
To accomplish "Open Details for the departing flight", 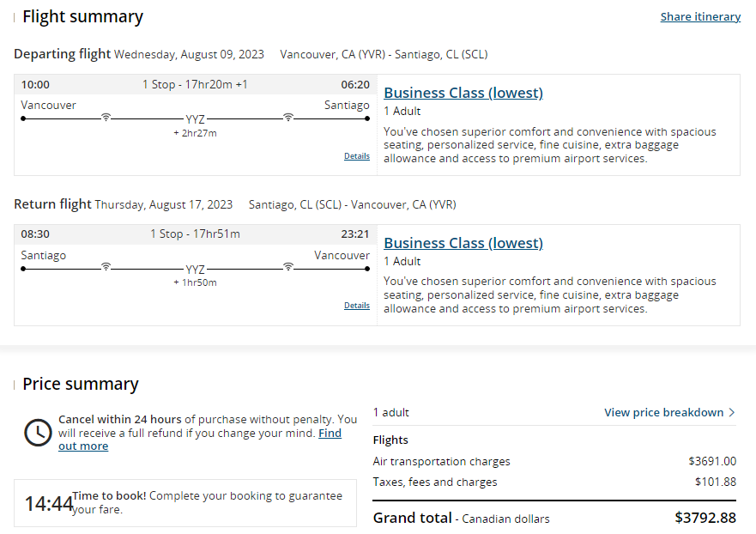I will [357, 156].
